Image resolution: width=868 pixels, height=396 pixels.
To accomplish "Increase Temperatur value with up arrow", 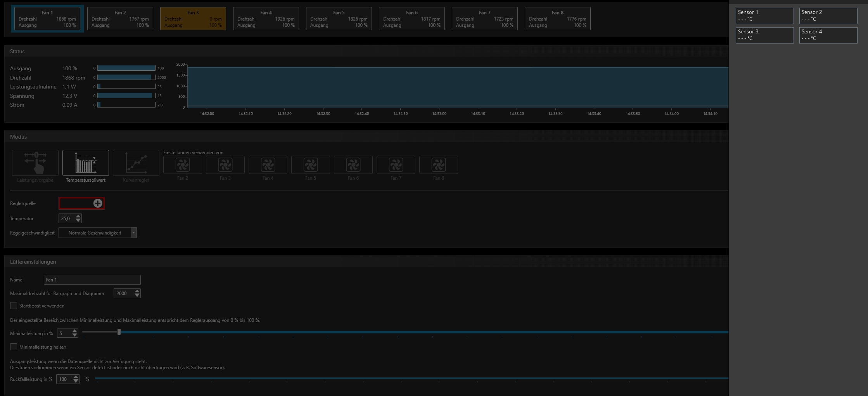I will pos(78,216).
